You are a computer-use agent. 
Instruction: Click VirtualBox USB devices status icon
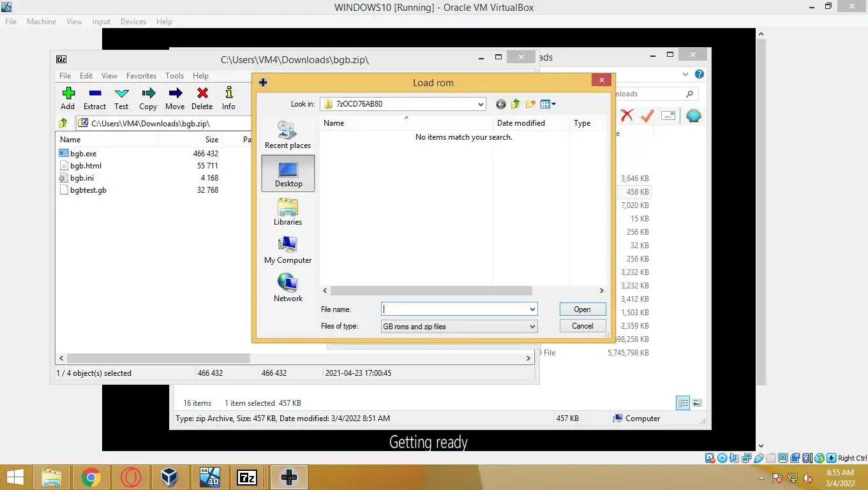tap(759, 458)
